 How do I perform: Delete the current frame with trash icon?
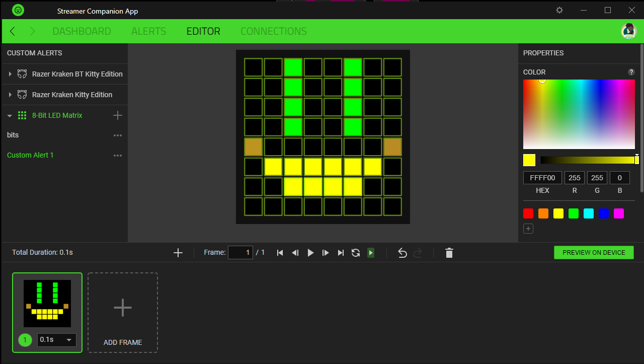[449, 253]
